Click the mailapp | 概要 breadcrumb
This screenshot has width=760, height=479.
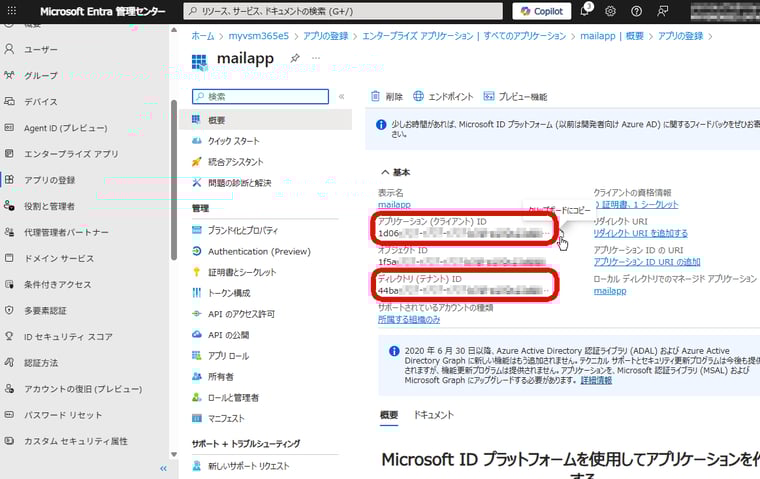pyautogui.click(x=612, y=36)
